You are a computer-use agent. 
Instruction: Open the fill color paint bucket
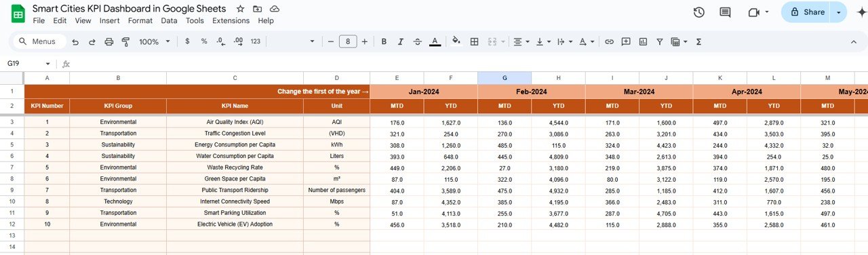[x=456, y=41]
